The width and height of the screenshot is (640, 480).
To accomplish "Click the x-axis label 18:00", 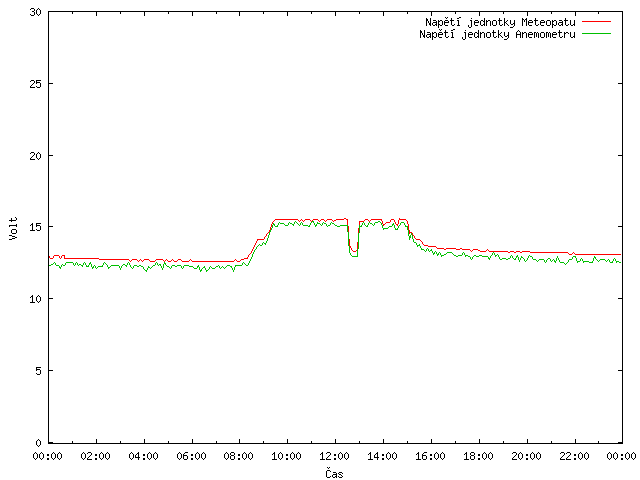I will pos(478,456).
